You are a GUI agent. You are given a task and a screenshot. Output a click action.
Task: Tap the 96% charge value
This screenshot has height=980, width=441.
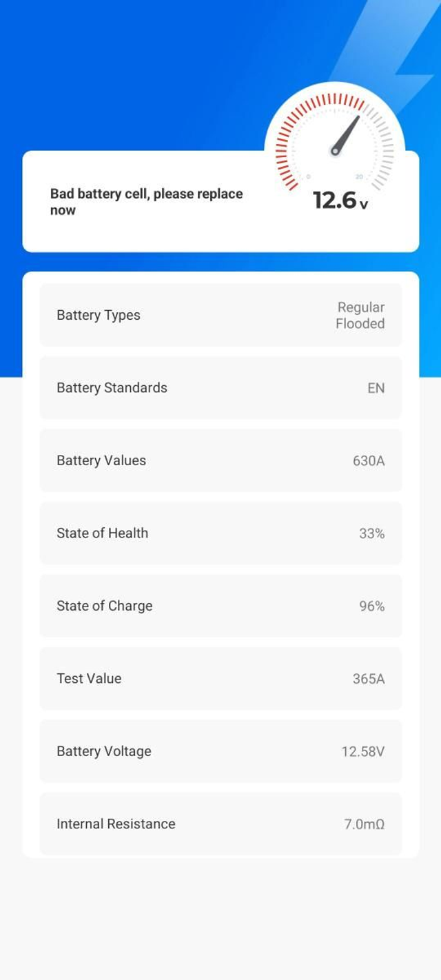point(371,606)
